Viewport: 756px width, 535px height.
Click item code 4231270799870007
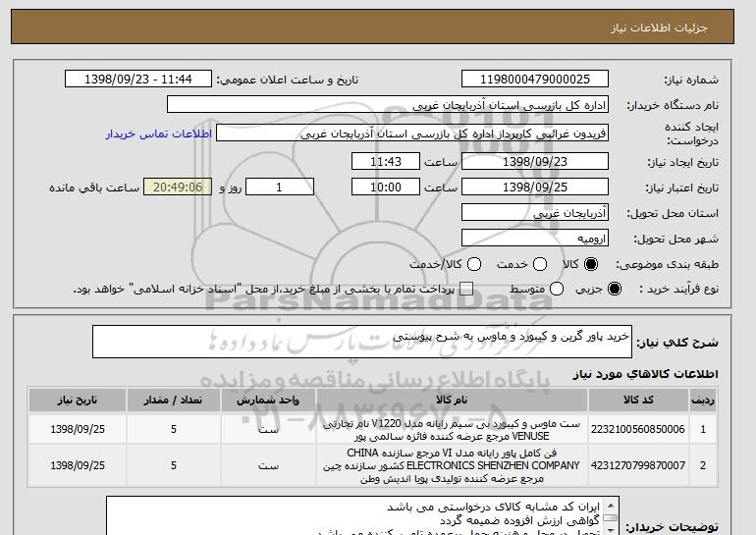(x=638, y=465)
